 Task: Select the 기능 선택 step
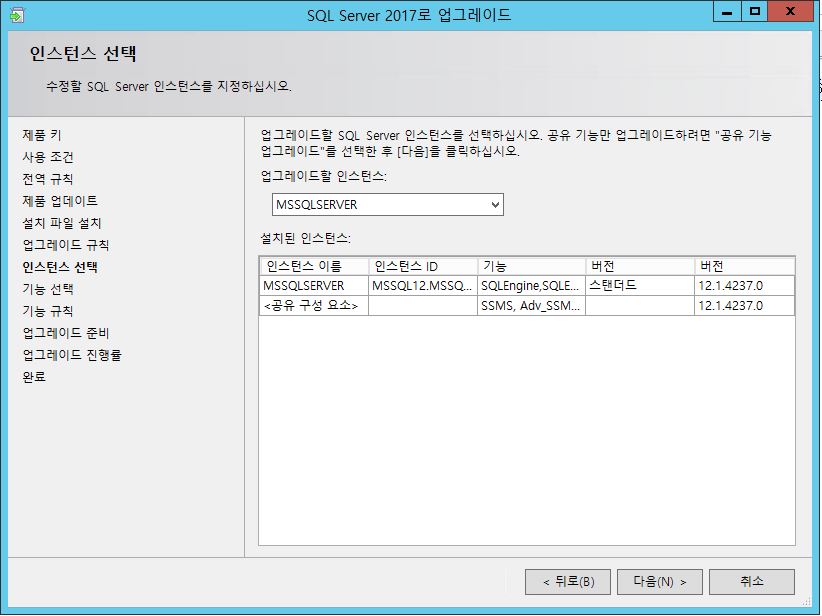48,289
